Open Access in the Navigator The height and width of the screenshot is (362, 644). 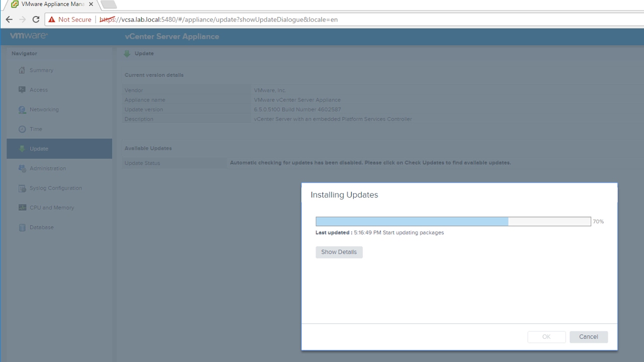coord(59,90)
